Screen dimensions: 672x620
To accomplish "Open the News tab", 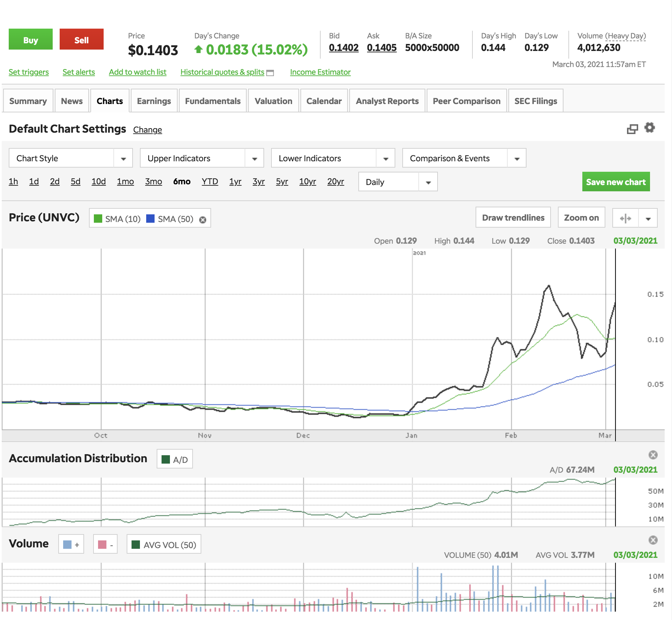I will 72,101.
